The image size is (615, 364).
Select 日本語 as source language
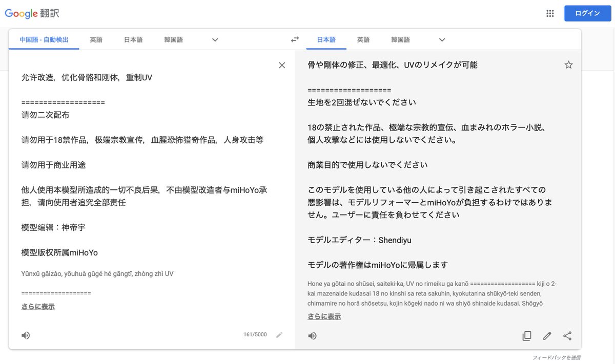133,39
